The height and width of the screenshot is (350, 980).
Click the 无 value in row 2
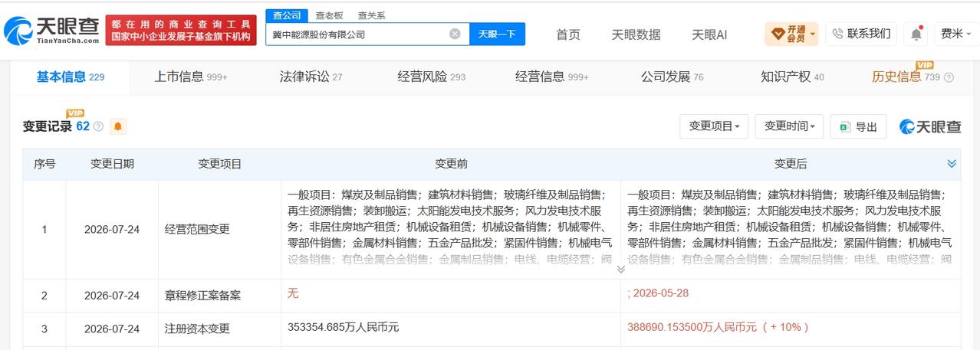[292, 293]
